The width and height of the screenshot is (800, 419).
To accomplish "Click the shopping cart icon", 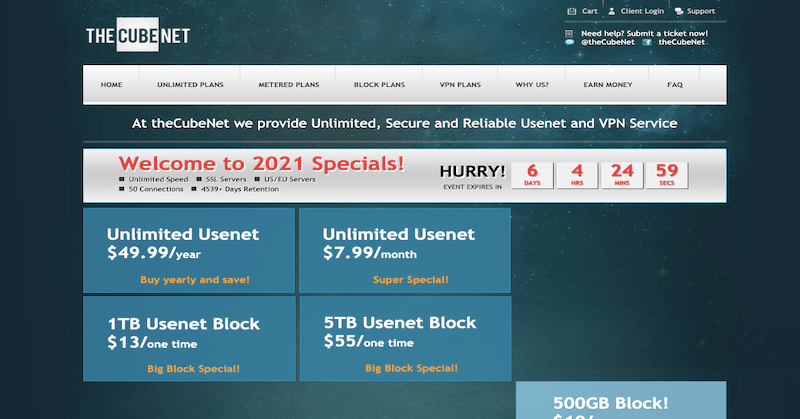I will [571, 11].
